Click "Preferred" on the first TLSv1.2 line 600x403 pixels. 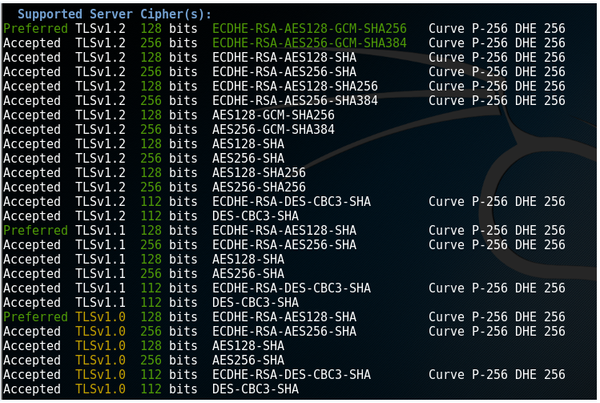click(35, 30)
